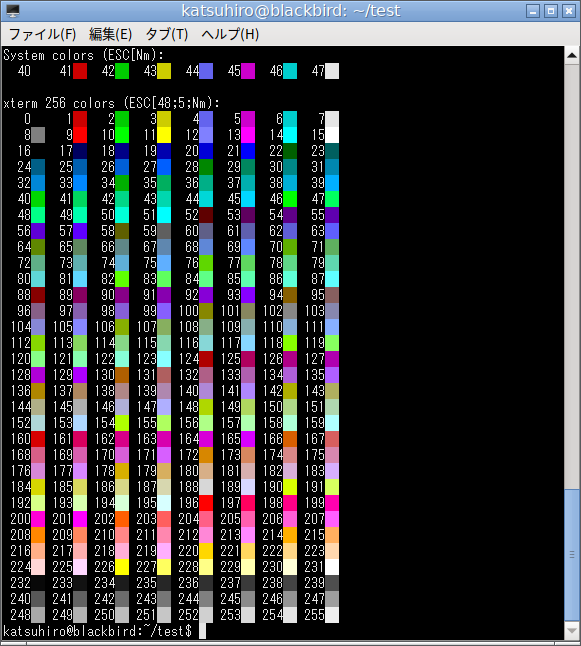Open the ヘルプ(H) menu
The height and width of the screenshot is (646, 581).
[230, 34]
